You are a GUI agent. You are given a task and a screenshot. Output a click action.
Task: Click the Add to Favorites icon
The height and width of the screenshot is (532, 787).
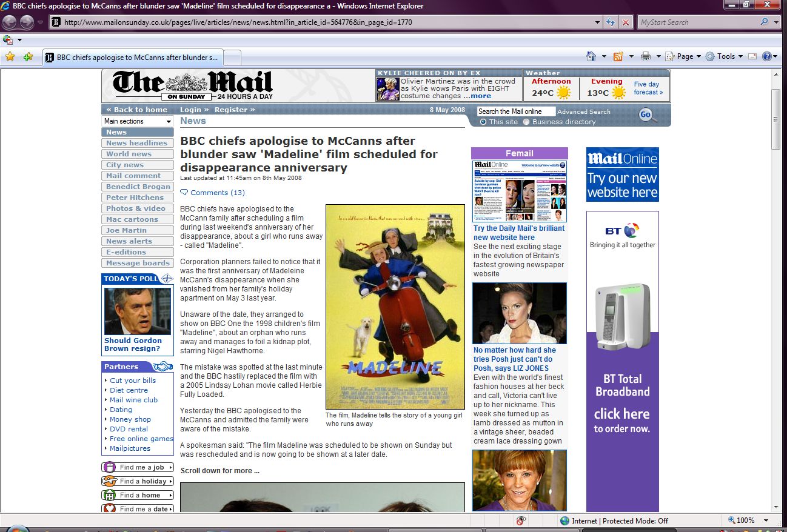[28, 56]
